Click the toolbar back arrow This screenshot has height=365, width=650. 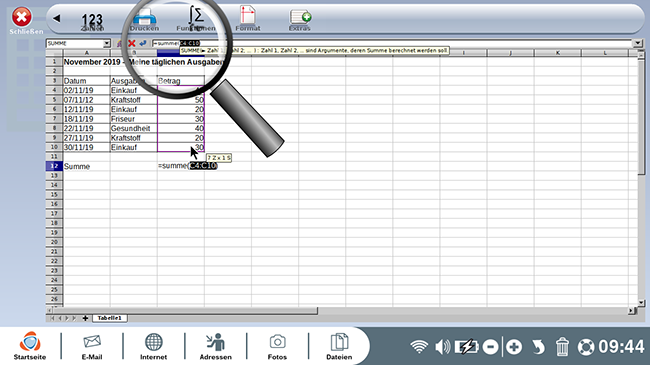[57, 18]
